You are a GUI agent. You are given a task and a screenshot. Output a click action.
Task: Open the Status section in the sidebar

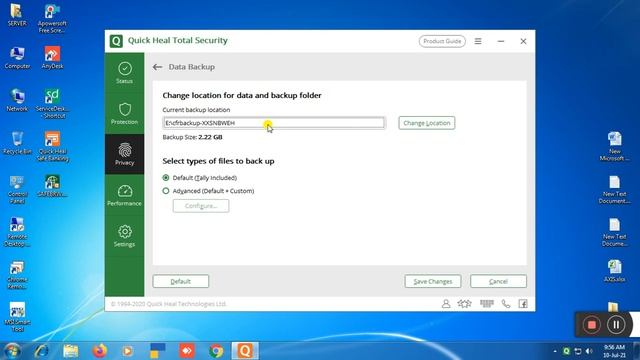click(x=124, y=73)
